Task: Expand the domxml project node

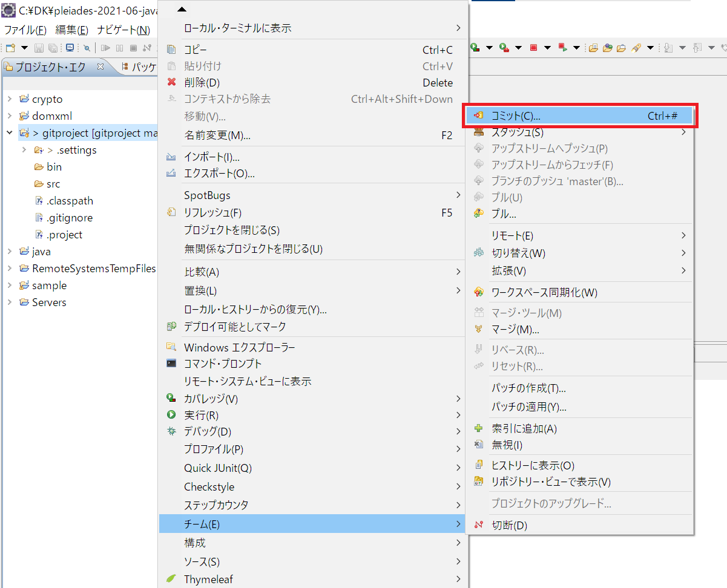Action: coord(10,116)
